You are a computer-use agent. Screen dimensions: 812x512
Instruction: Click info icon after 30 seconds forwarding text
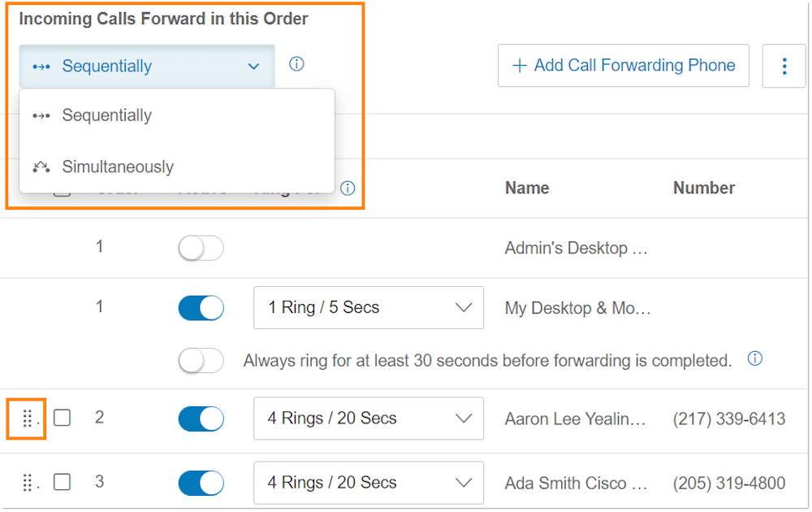pyautogui.click(x=755, y=358)
